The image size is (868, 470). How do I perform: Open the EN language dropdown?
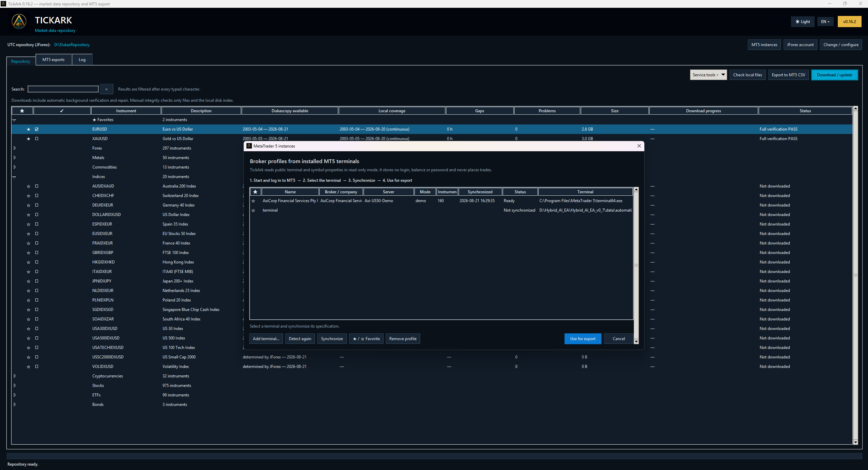825,22
